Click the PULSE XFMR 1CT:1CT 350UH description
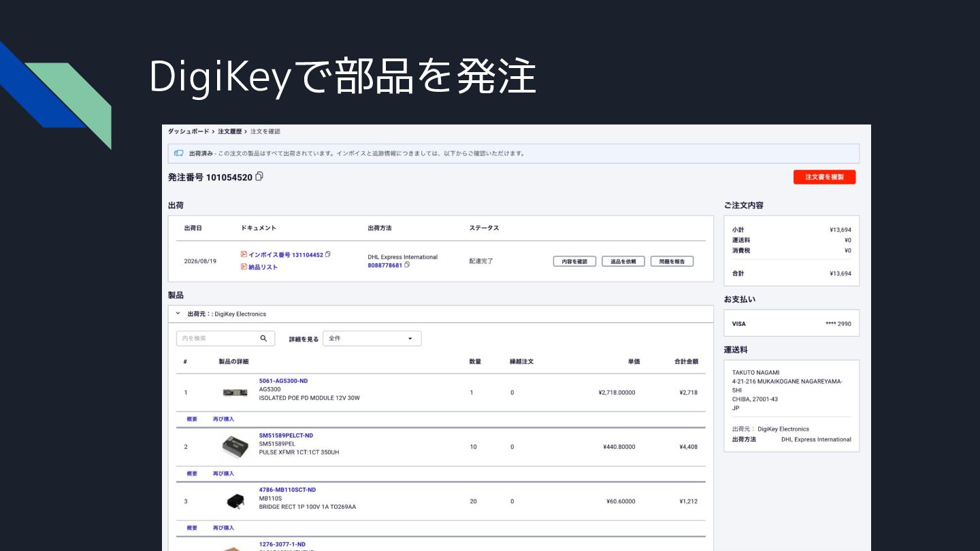The width and height of the screenshot is (980, 551). pos(299,452)
